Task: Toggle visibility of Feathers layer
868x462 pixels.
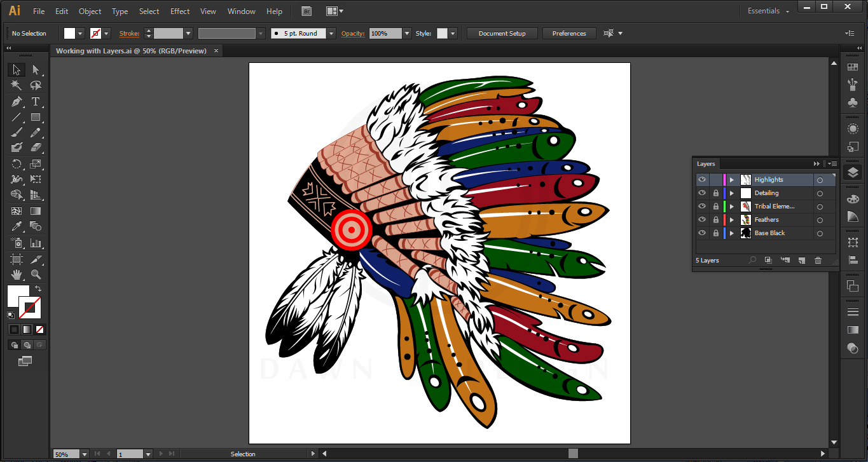Action: point(702,220)
